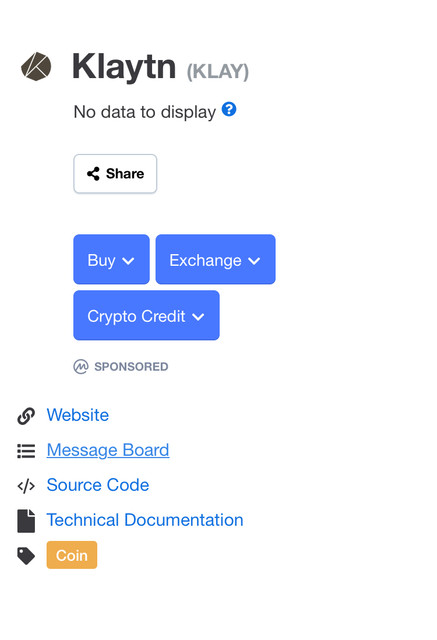Click the SPONSORED label text
The width and height of the screenshot is (437, 640).
pos(131,367)
